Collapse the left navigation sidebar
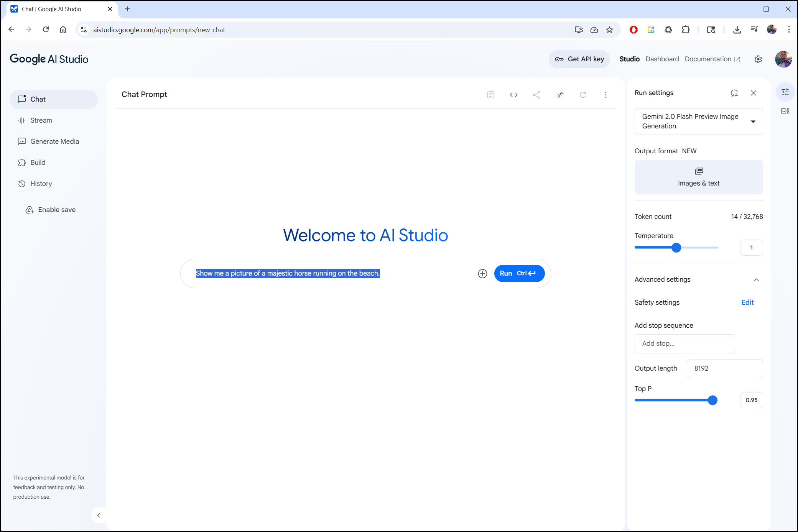Screen dimensions: 798x532 (99, 515)
